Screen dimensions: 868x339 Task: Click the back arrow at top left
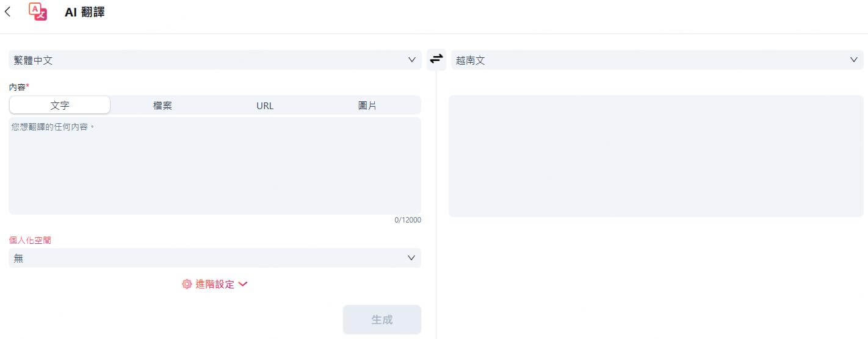tap(7, 12)
